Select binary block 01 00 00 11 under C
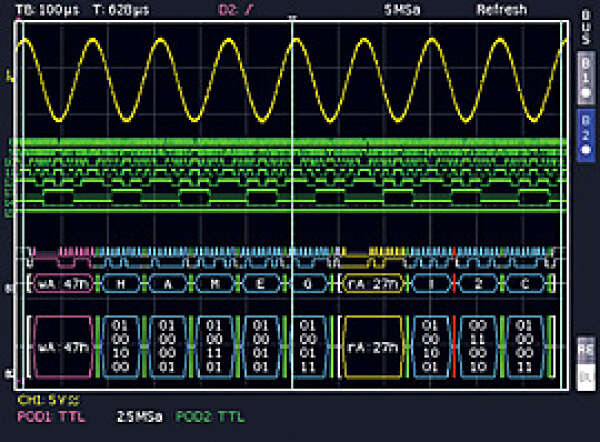This screenshot has width=600, height=442. (x=525, y=347)
